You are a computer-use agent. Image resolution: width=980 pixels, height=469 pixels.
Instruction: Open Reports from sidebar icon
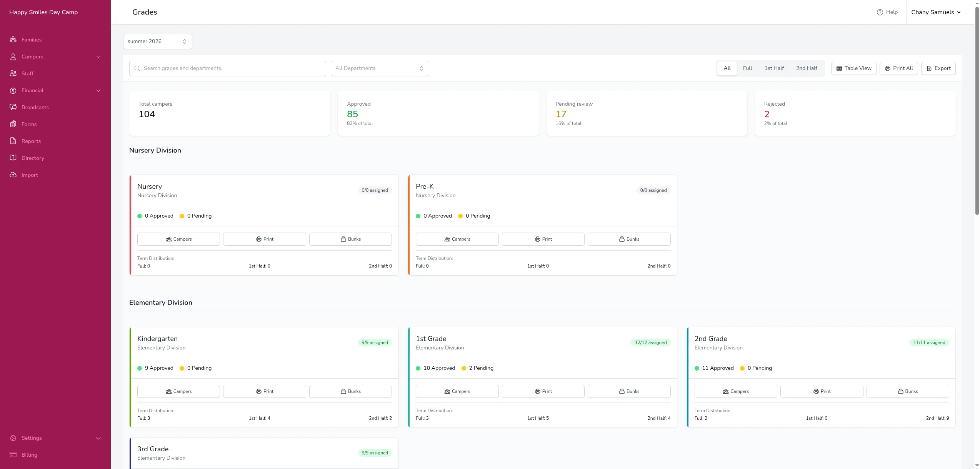[x=13, y=141]
